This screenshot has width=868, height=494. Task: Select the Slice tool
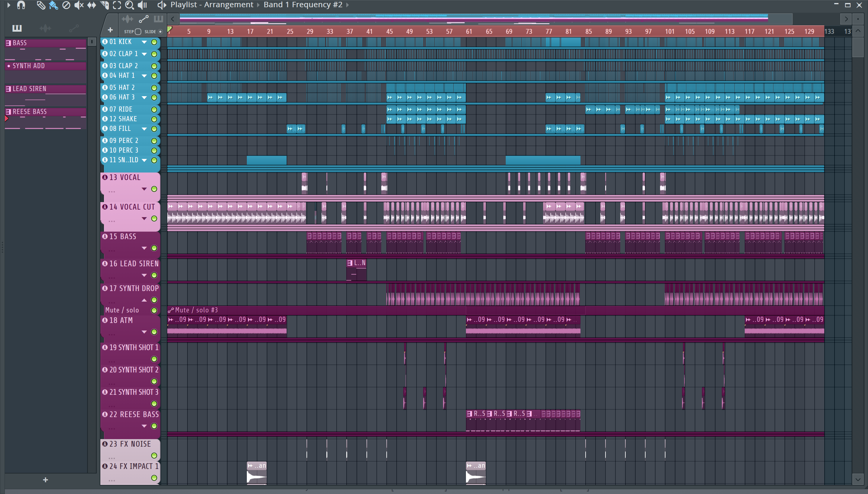pyautogui.click(x=104, y=5)
